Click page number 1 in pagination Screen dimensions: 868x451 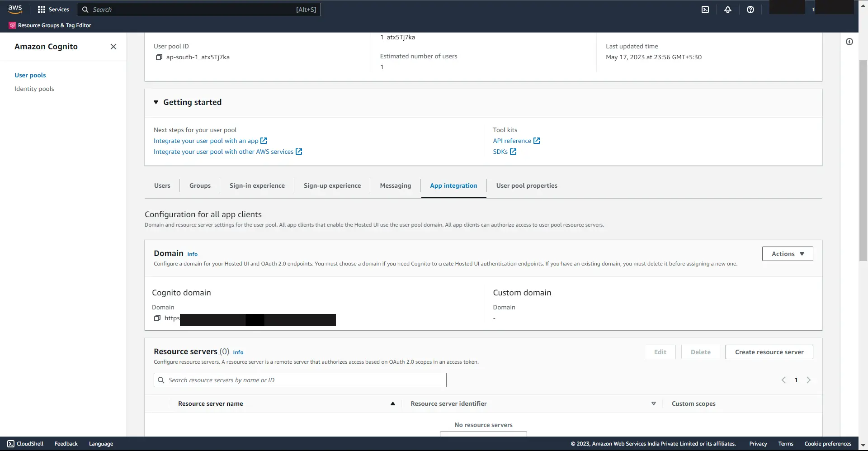coord(796,380)
